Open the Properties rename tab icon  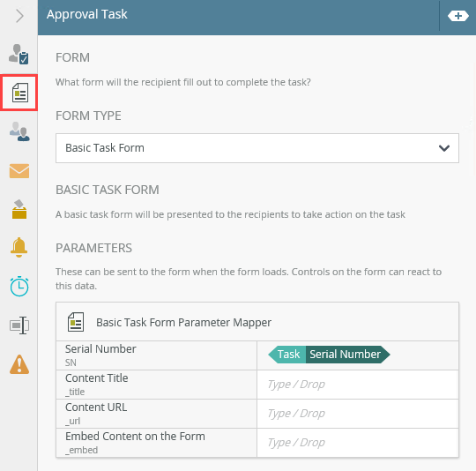coord(19,325)
